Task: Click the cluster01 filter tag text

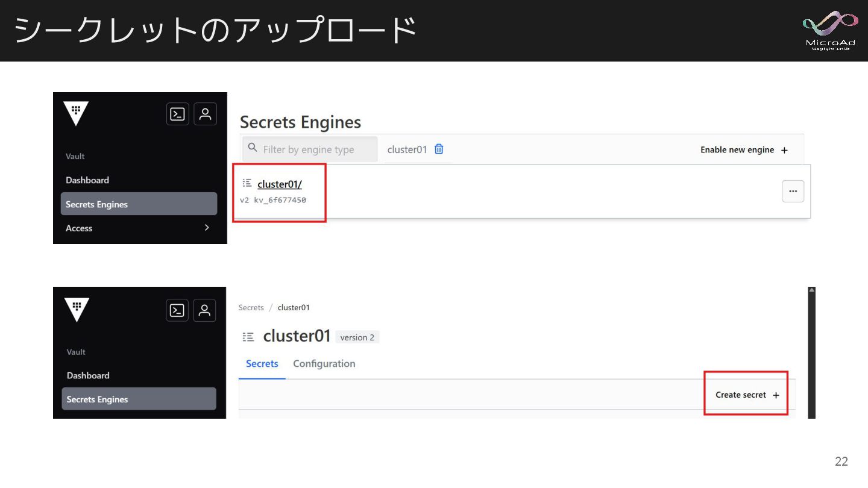Action: [407, 149]
